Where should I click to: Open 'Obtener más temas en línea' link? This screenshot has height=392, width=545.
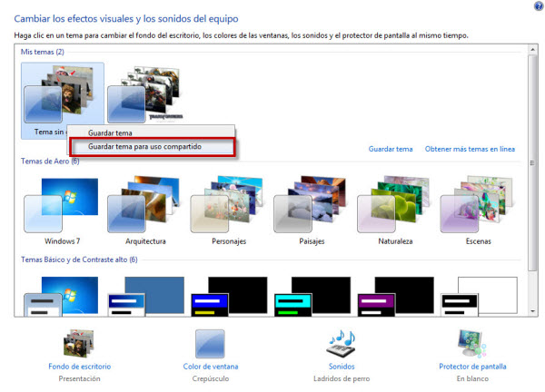pos(470,149)
